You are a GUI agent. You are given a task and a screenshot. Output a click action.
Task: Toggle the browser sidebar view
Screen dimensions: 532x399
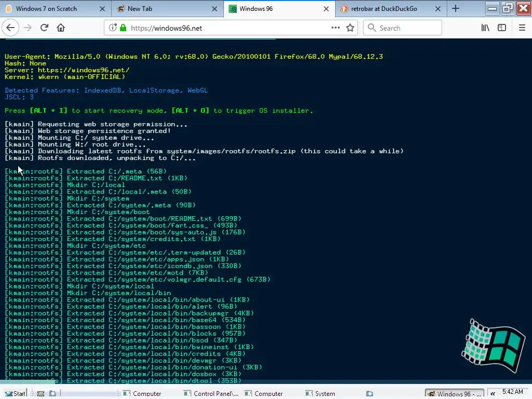pos(502,28)
